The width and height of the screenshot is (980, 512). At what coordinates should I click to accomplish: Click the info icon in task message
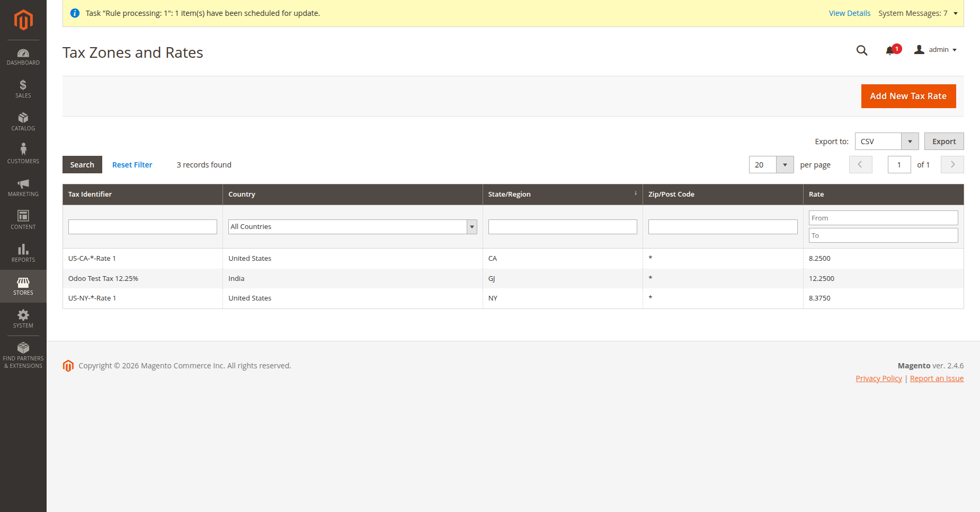pos(75,13)
